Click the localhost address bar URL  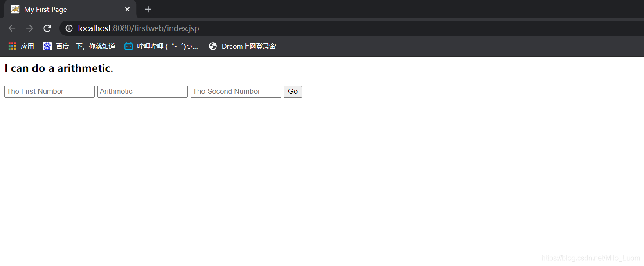click(x=139, y=28)
